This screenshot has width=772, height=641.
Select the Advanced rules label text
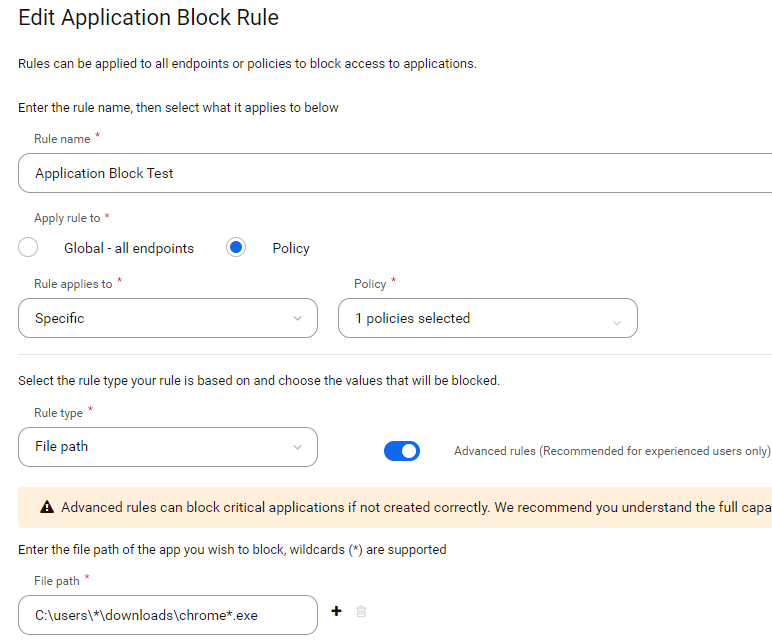tap(612, 451)
